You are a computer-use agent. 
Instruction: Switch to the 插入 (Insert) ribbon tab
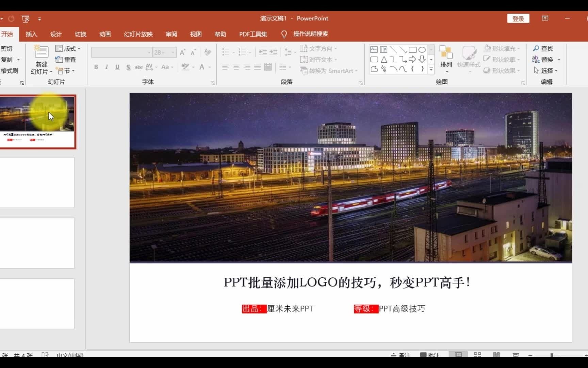31,34
